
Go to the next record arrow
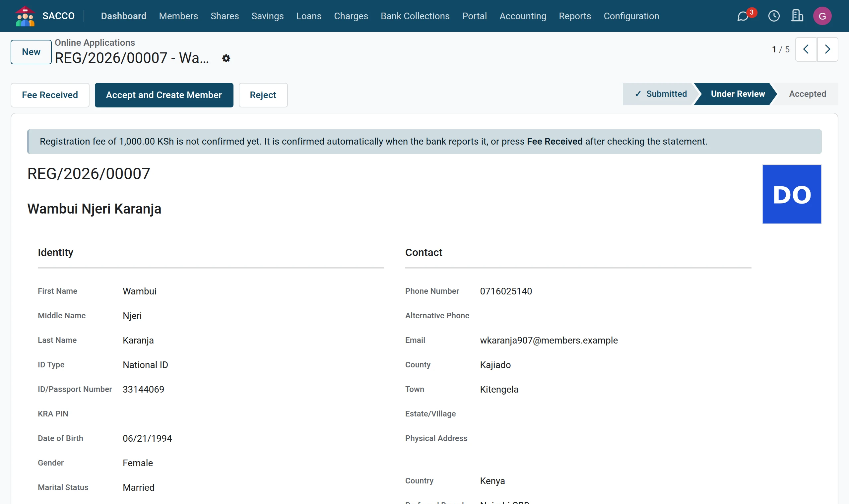click(827, 49)
